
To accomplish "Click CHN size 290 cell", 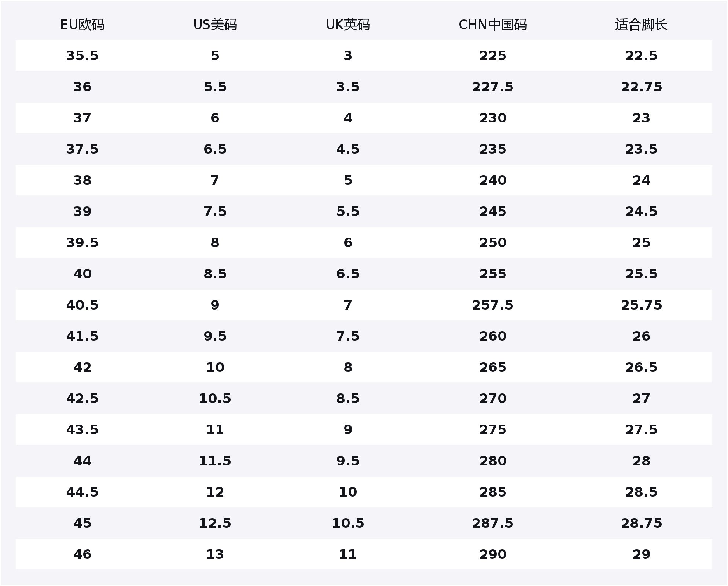I will click(493, 554).
